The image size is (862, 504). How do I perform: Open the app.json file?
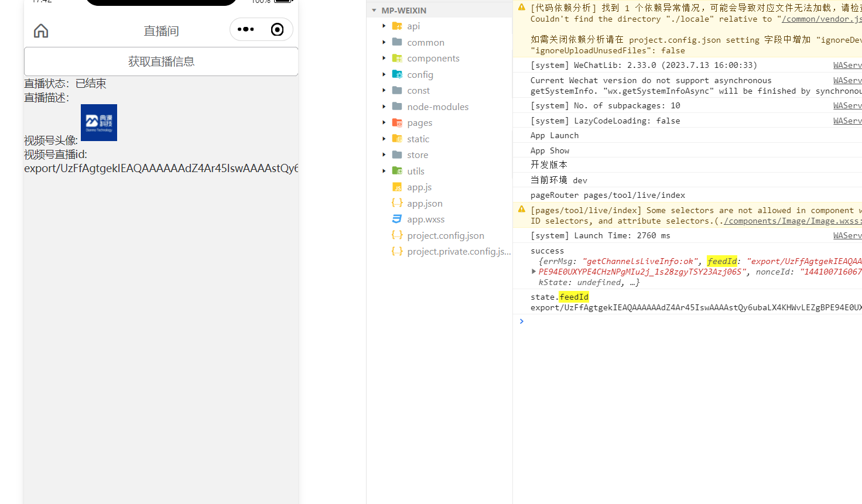tap(425, 203)
